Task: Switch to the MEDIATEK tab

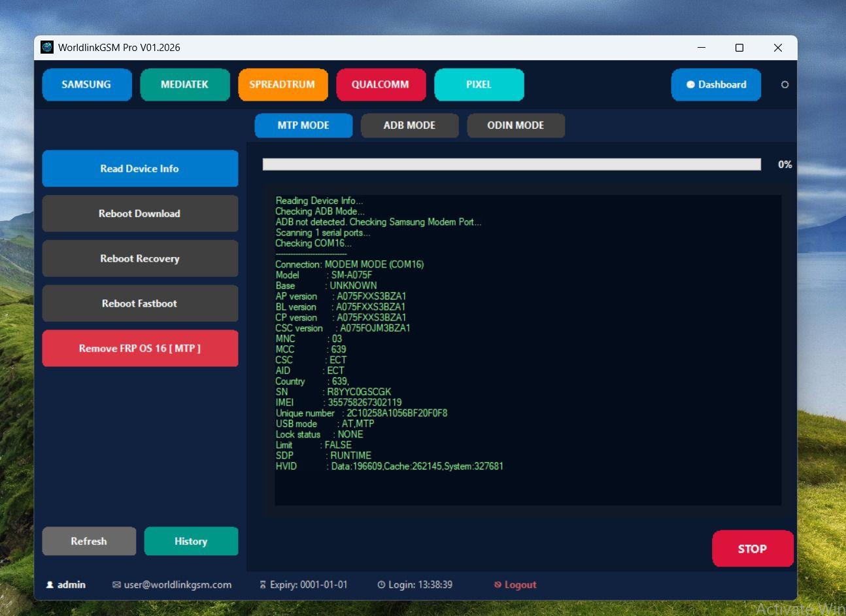Action: [184, 84]
